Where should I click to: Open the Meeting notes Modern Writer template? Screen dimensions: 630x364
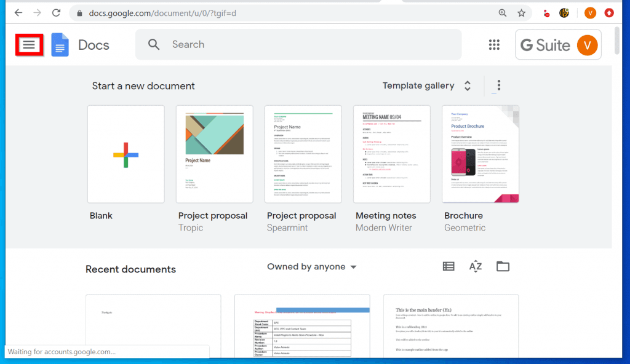392,154
